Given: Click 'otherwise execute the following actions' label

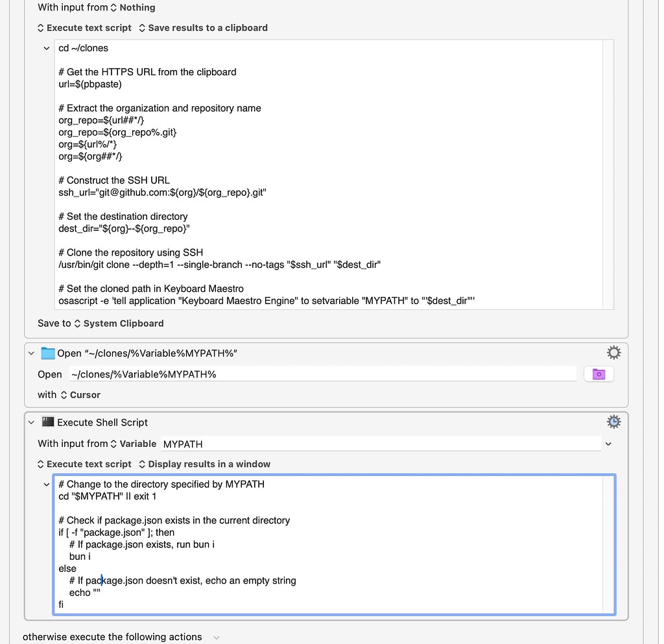Looking at the screenshot, I should point(112,637).
